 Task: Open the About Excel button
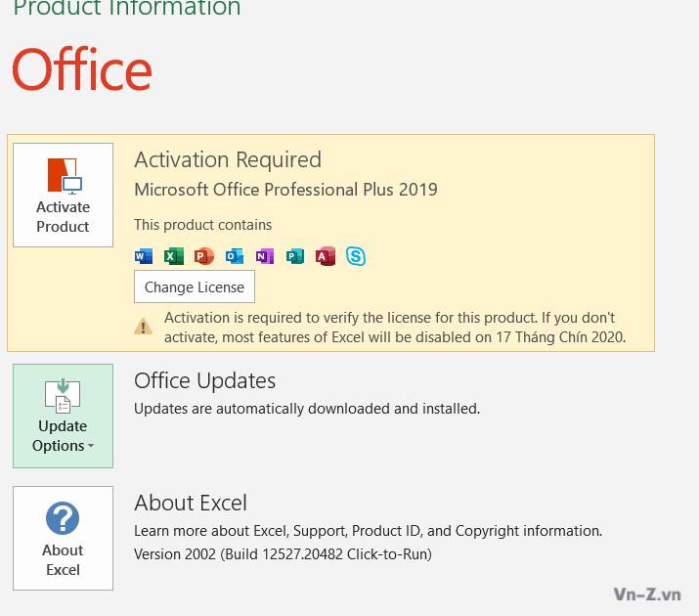[x=64, y=538]
